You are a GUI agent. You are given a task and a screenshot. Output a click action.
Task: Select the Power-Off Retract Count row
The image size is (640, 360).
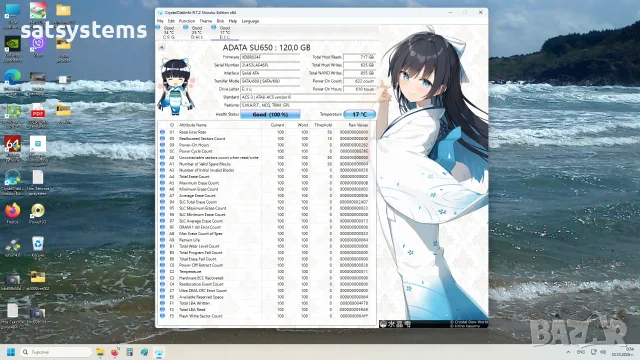(x=264, y=265)
